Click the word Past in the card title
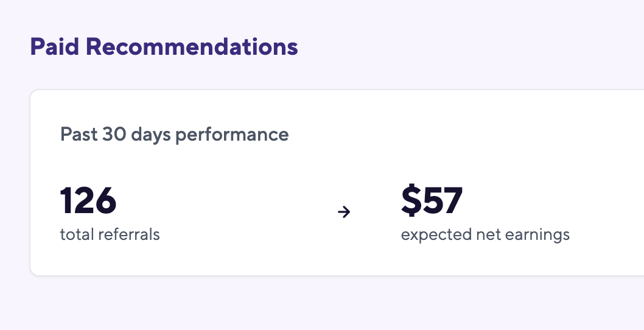The height and width of the screenshot is (330, 644). 79,134
